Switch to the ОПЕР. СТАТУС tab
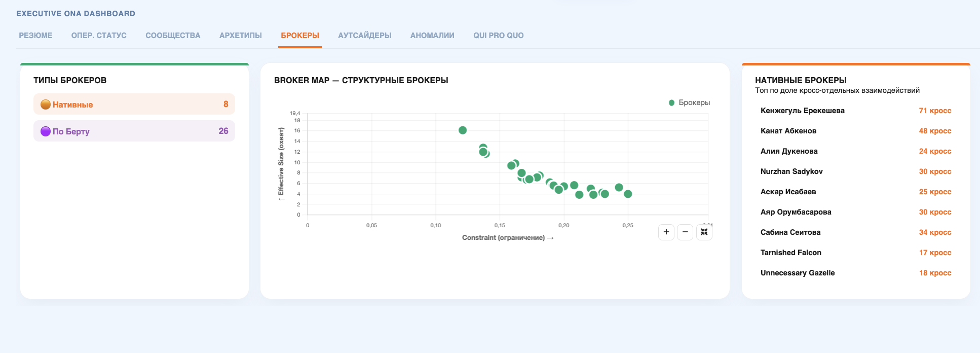This screenshot has height=353, width=980. tap(99, 36)
